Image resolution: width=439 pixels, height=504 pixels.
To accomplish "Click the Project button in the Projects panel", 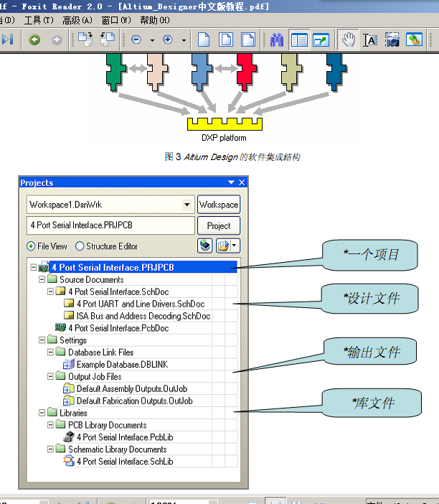I will point(219,225).
